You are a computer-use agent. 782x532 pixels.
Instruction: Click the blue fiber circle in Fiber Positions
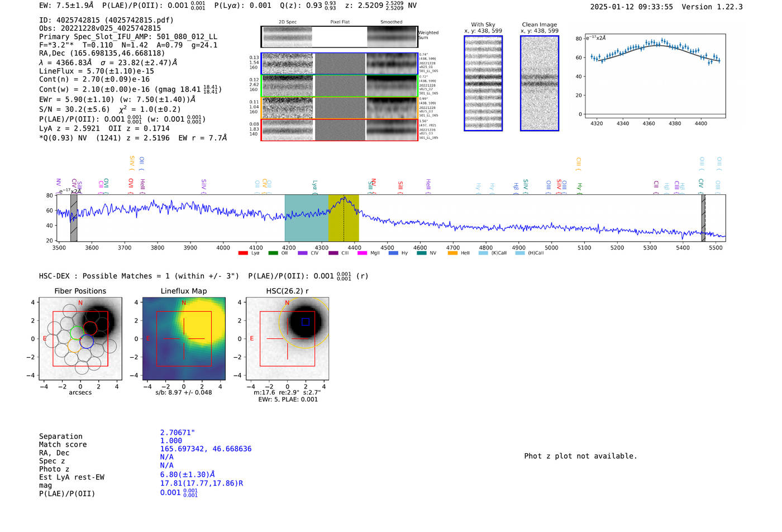[87, 342]
